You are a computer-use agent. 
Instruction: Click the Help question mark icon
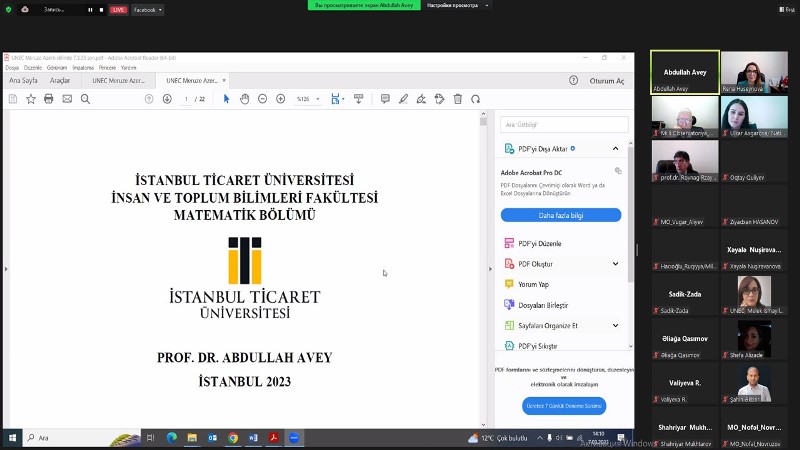[573, 80]
